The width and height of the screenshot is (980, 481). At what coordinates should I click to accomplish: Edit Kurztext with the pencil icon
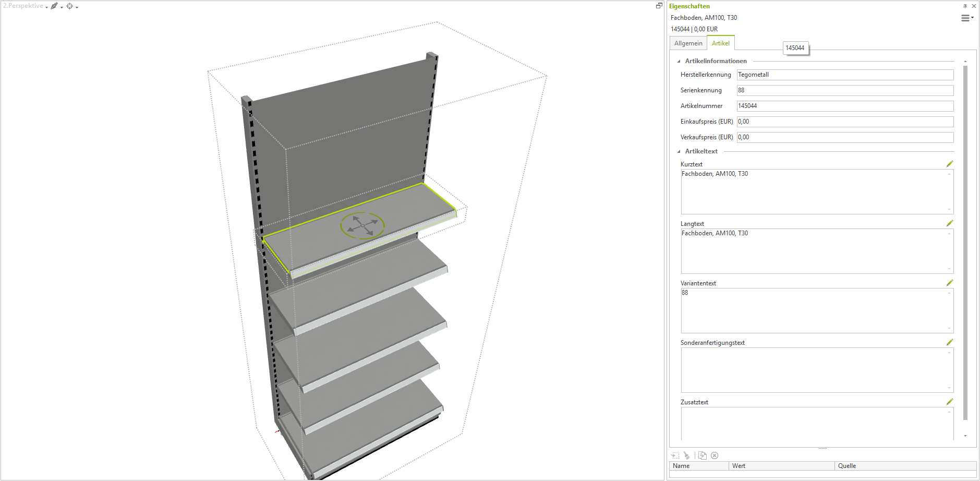click(949, 164)
